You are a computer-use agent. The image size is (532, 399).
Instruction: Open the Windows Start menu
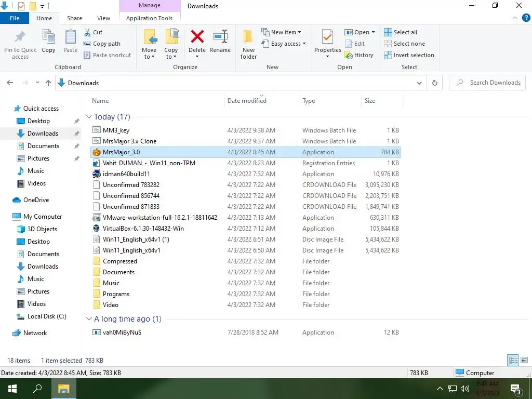click(x=12, y=389)
